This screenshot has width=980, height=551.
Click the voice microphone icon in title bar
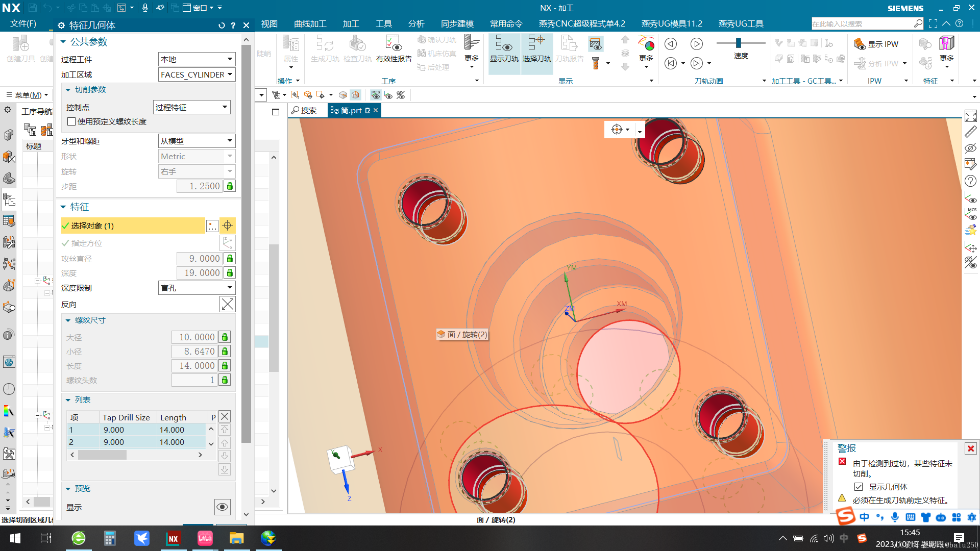click(145, 8)
